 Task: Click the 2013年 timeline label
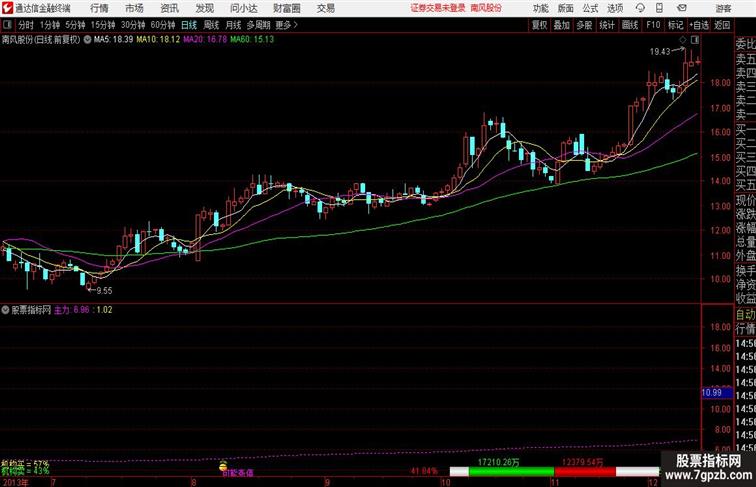pyautogui.click(x=15, y=482)
